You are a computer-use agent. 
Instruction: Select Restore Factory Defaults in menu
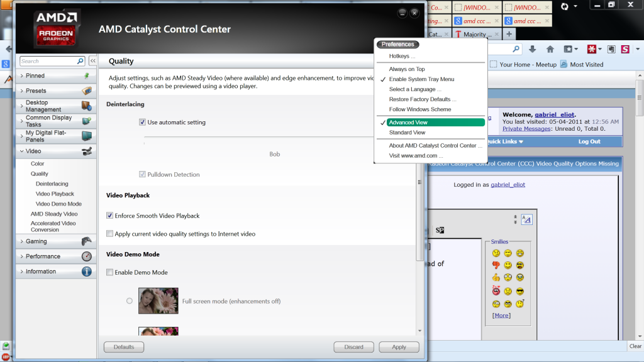click(422, 99)
